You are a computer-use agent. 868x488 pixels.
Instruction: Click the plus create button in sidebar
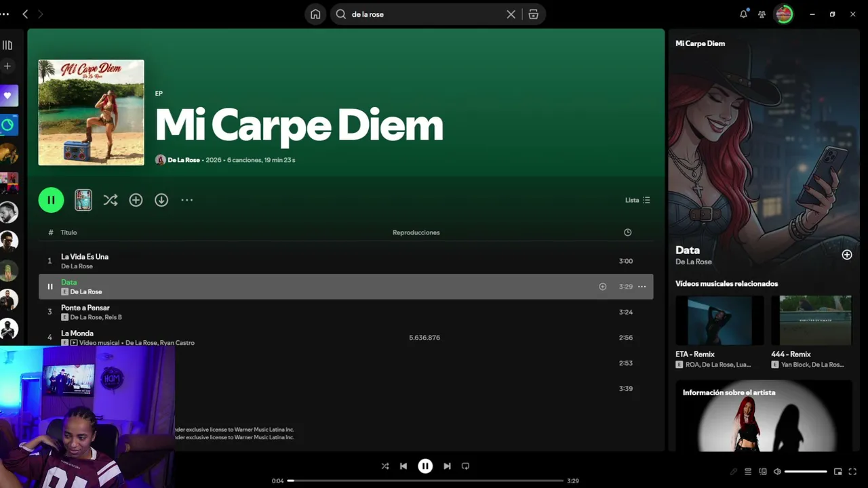click(7, 66)
